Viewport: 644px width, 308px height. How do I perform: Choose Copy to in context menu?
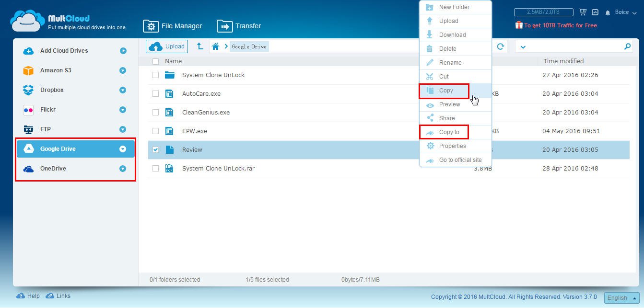point(456,132)
